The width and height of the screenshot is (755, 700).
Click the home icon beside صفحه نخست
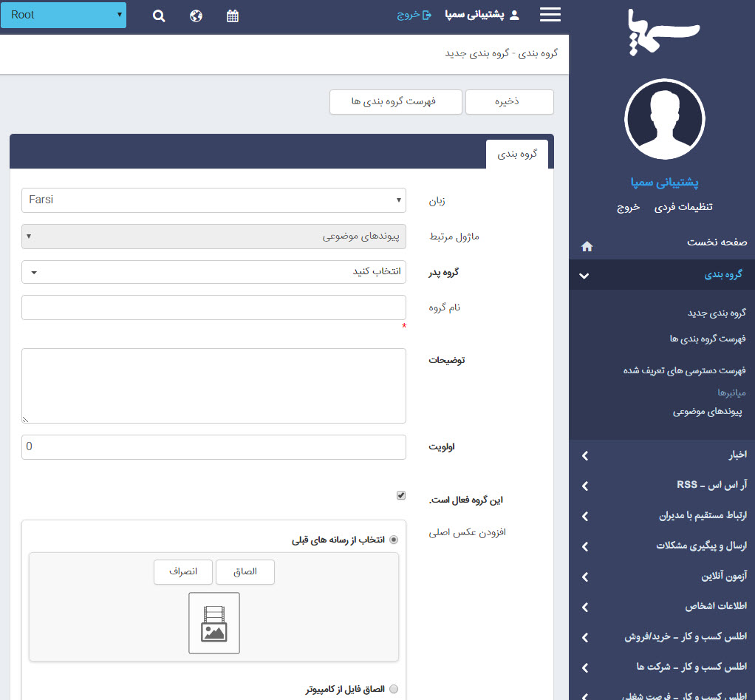coord(587,246)
